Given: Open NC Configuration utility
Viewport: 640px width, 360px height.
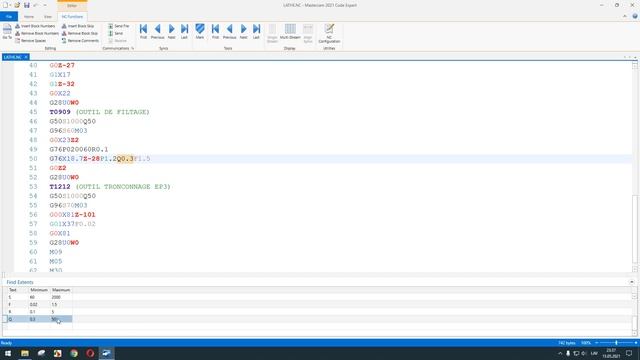Looking at the screenshot, I should [329, 33].
